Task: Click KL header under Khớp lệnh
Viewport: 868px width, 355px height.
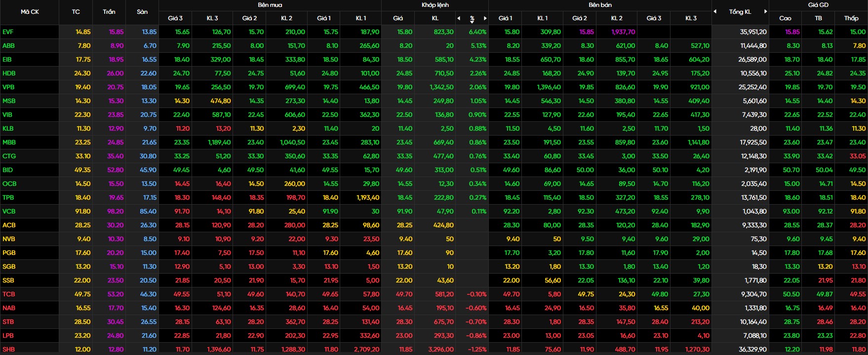Action: [x=435, y=18]
